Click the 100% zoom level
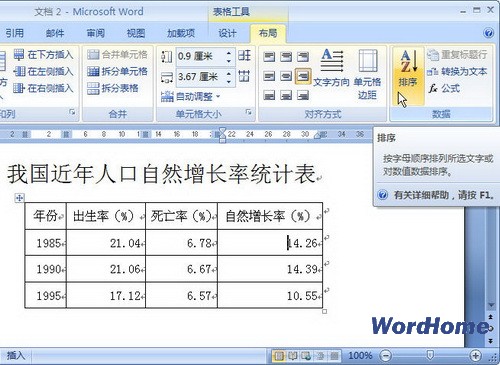Screen dimensions: 500x365 pyautogui.click(x=360, y=356)
